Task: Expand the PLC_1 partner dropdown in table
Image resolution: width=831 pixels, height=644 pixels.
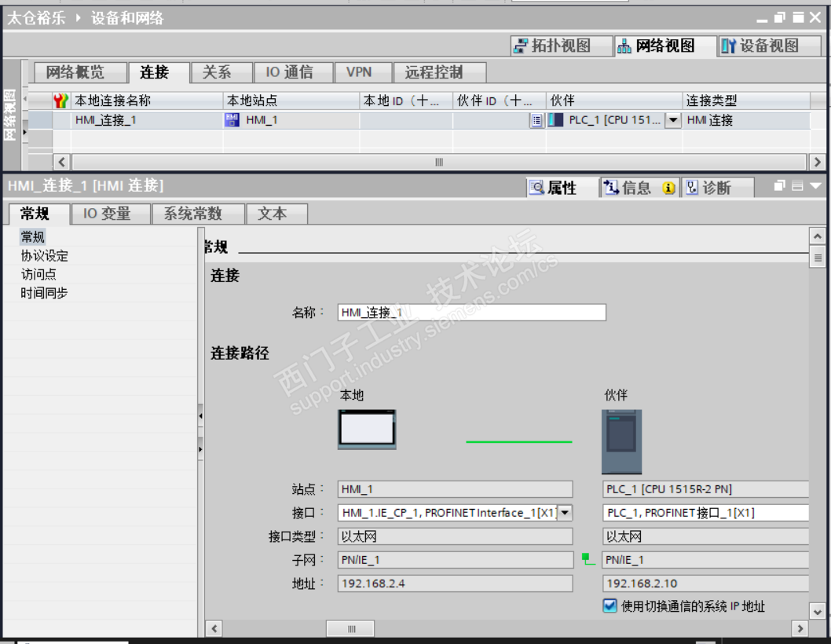Action: 673,120
